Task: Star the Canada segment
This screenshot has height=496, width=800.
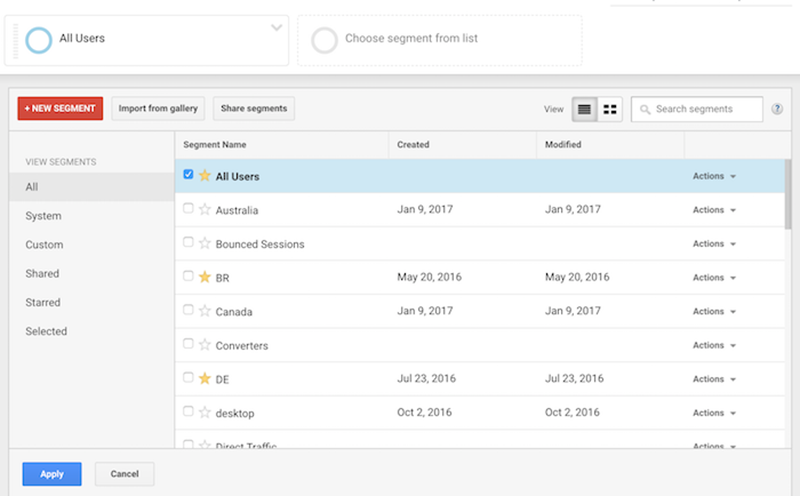Action: pyautogui.click(x=205, y=311)
